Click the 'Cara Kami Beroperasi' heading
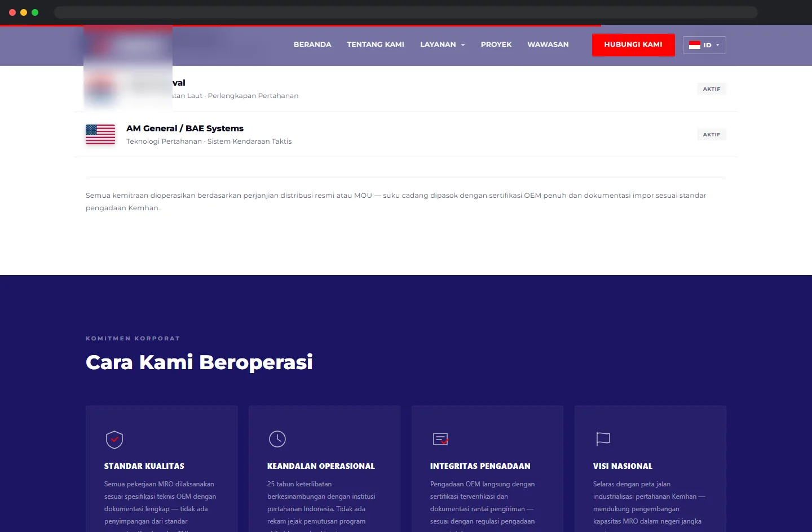 (199, 362)
